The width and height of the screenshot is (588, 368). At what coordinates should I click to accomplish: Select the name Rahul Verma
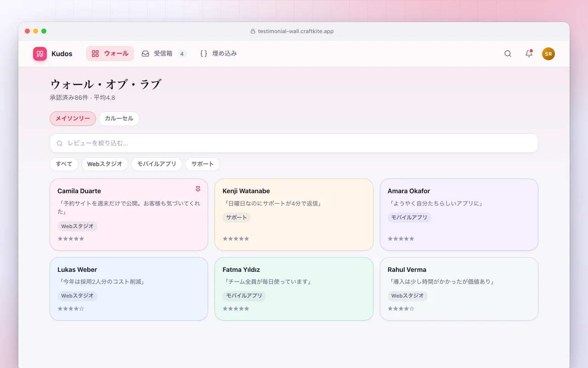click(407, 270)
